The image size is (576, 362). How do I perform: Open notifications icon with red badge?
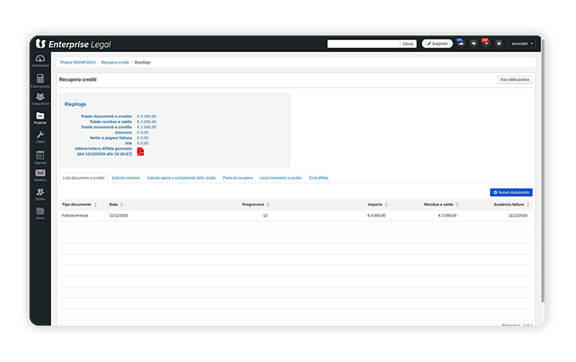coord(486,43)
